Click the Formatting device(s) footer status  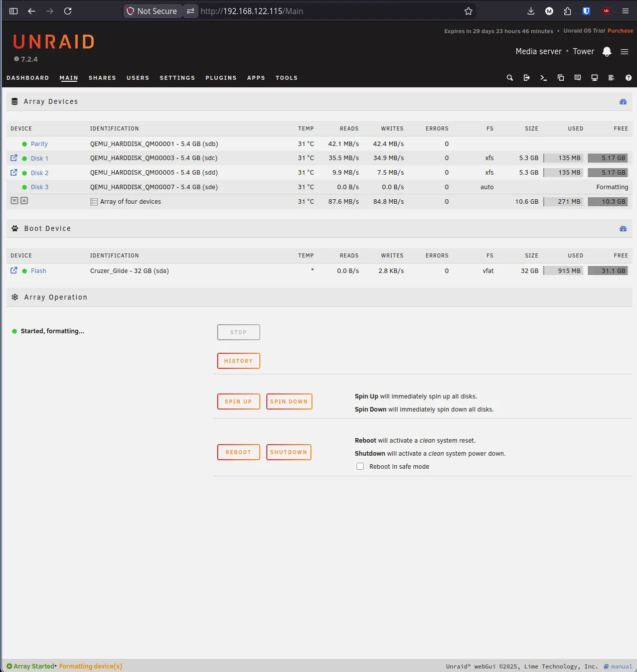pos(90,666)
